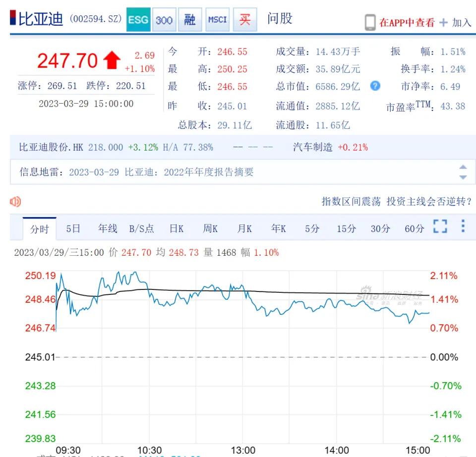Click 加入 to add to watchlist
The height and width of the screenshot is (457, 476).
(x=456, y=22)
